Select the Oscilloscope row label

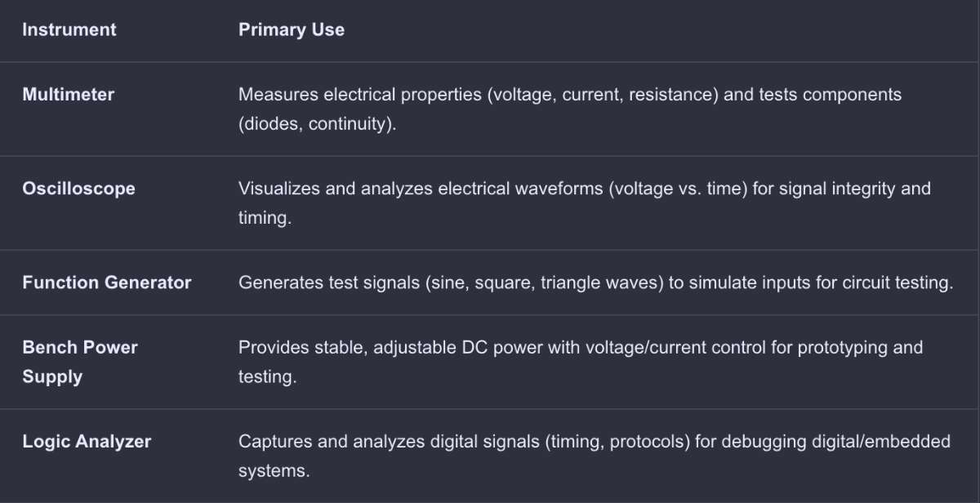79,189
